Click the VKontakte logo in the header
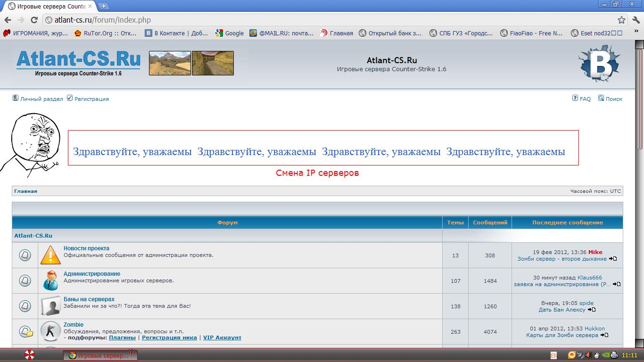The image size is (644, 362). (x=598, y=63)
